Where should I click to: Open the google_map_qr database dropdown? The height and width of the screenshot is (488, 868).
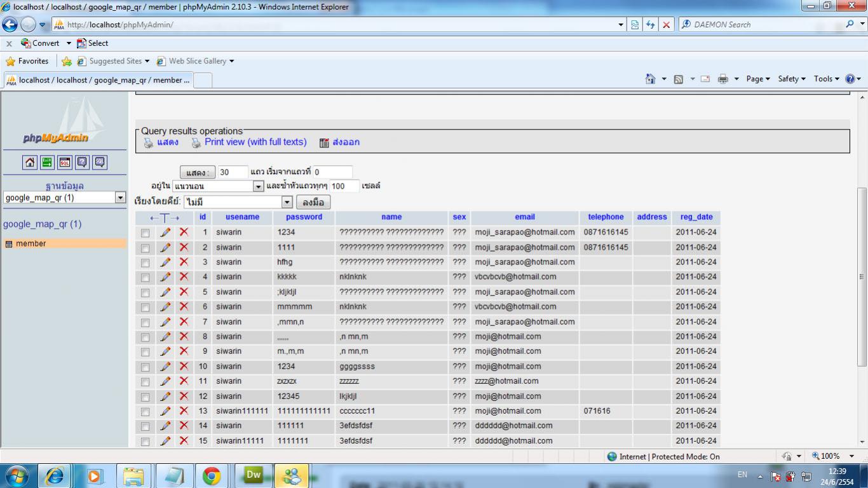(120, 198)
